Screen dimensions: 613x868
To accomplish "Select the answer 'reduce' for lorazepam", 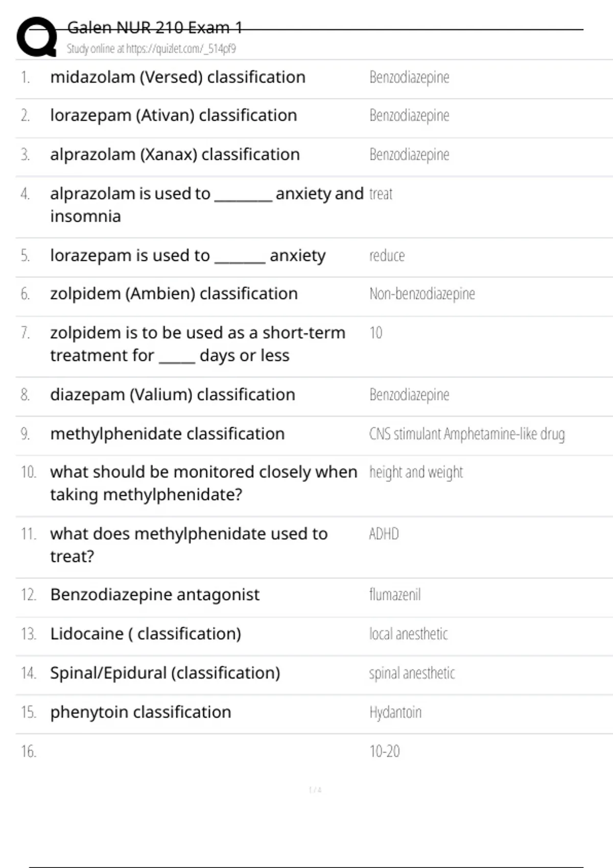I will click(x=387, y=255).
